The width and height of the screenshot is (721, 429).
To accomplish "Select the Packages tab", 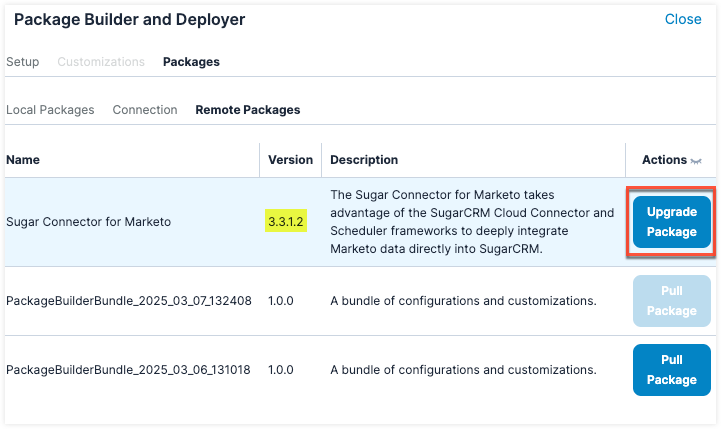I will tap(191, 62).
